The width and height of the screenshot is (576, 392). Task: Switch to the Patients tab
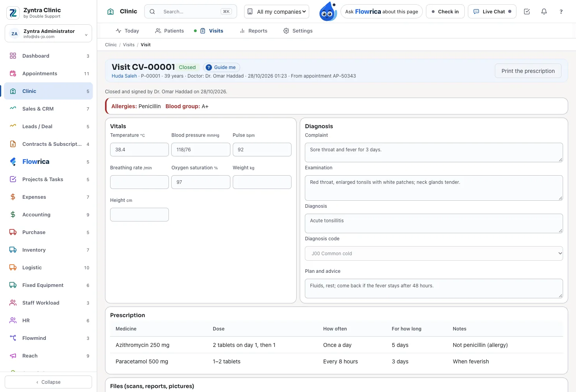[169, 31]
